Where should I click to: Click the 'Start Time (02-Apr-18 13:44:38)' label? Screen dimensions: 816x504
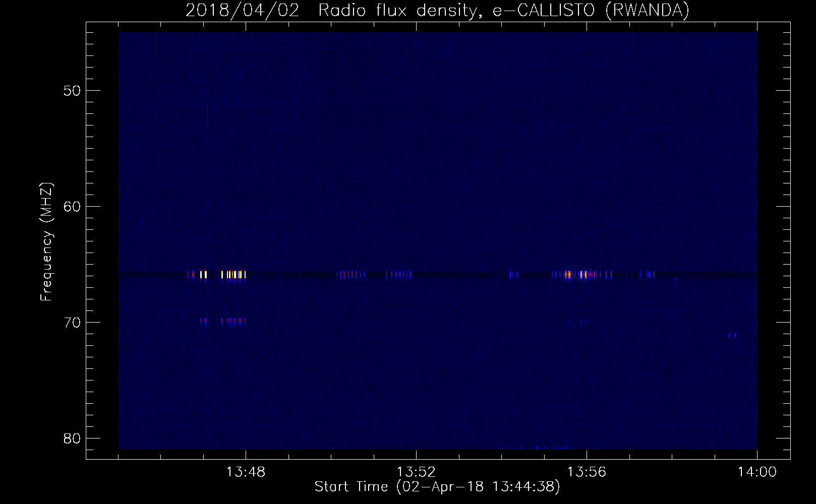tap(437, 487)
